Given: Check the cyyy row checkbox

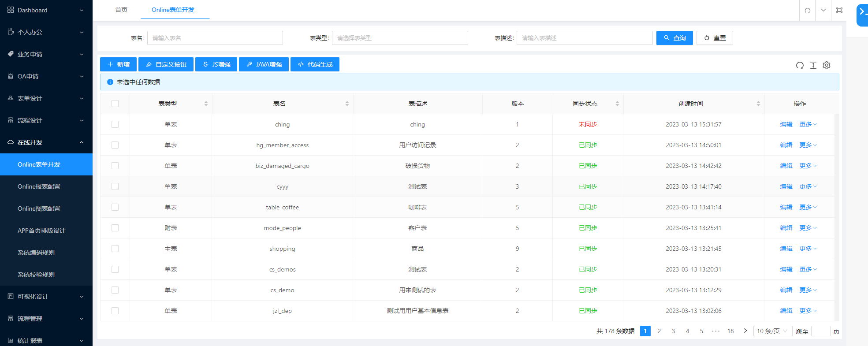Looking at the screenshot, I should pos(115,186).
